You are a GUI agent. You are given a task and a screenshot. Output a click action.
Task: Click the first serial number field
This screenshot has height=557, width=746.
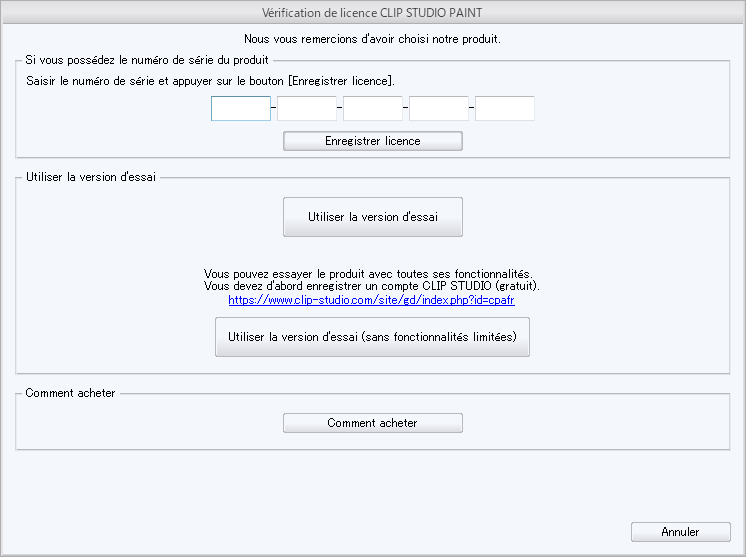[241, 108]
